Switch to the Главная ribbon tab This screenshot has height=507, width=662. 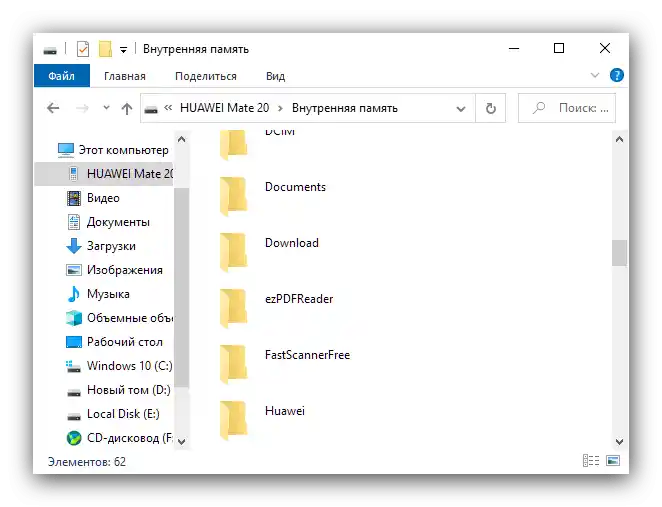[125, 76]
